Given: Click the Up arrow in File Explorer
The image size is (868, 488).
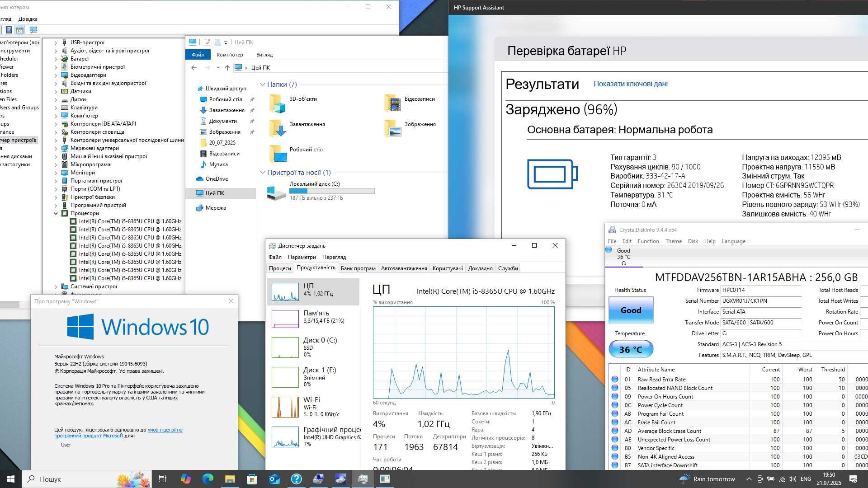Looking at the screenshot, I should pos(227,68).
